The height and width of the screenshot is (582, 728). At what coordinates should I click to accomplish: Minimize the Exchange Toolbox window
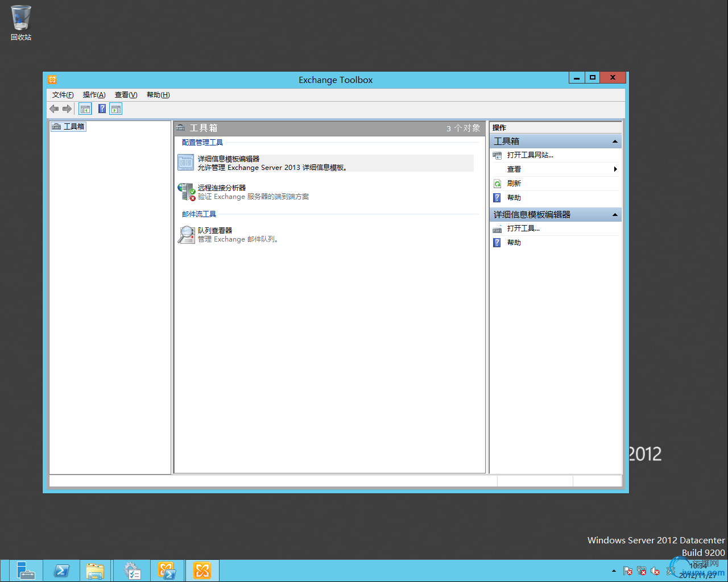(577, 78)
